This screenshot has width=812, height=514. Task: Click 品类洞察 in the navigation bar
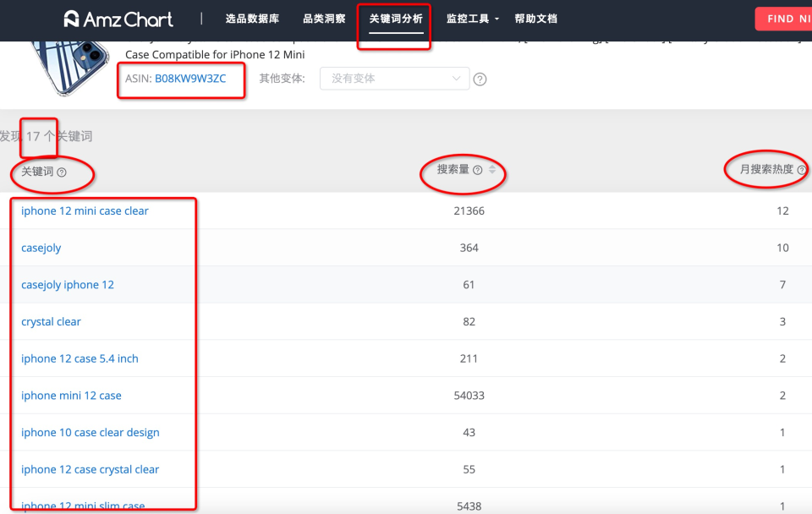pyautogui.click(x=322, y=19)
